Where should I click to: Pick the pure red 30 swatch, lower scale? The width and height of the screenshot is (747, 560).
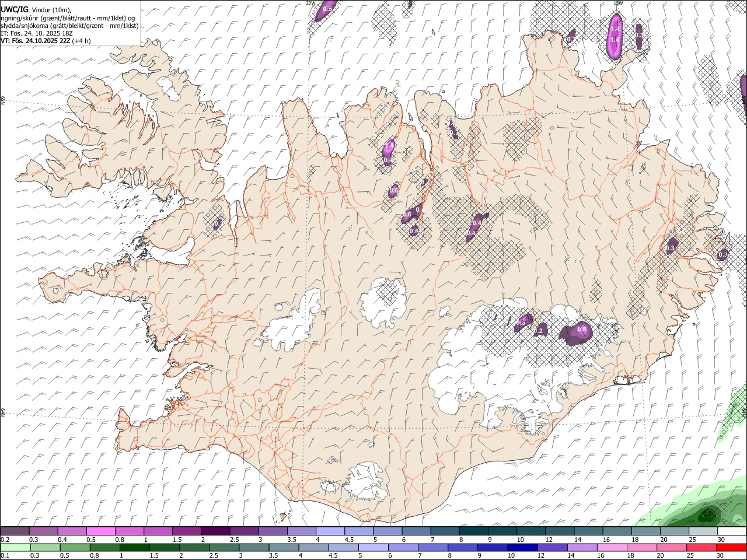click(731, 547)
